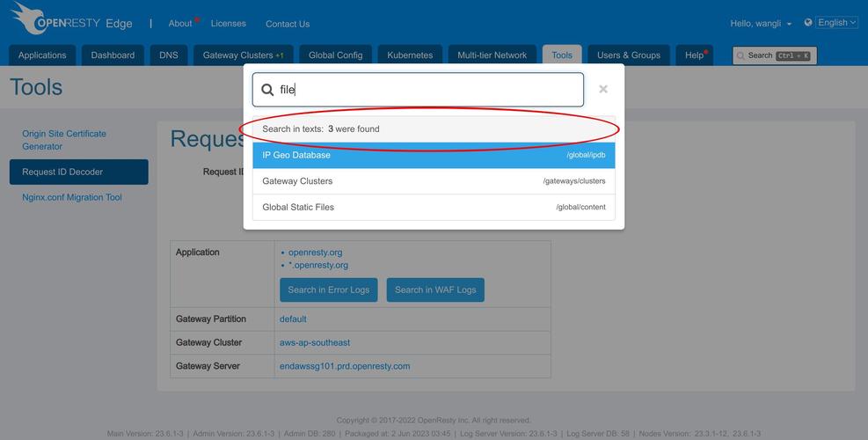Click the 'Search in texts: 3 were found' text
Viewport: 868px width, 440px height.
click(321, 129)
